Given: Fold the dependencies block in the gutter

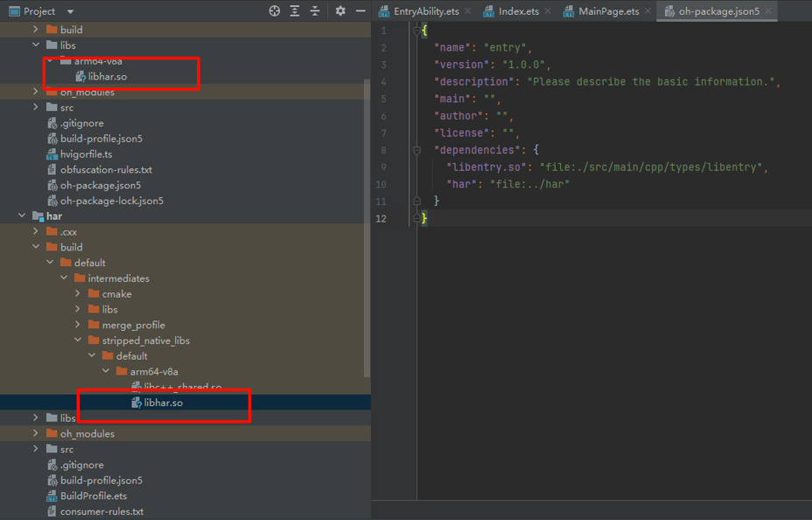Looking at the screenshot, I should (417, 150).
